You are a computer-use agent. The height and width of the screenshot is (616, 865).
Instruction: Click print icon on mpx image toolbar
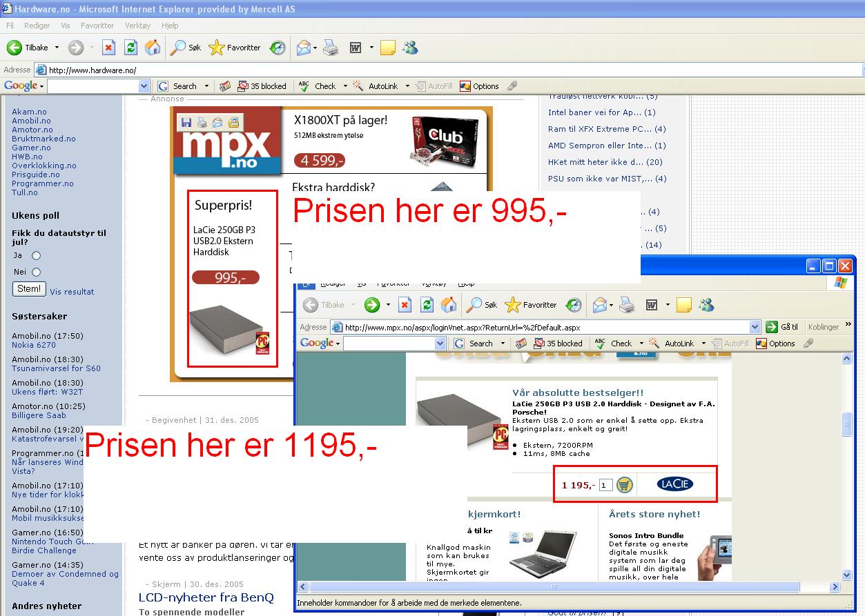tap(202, 123)
